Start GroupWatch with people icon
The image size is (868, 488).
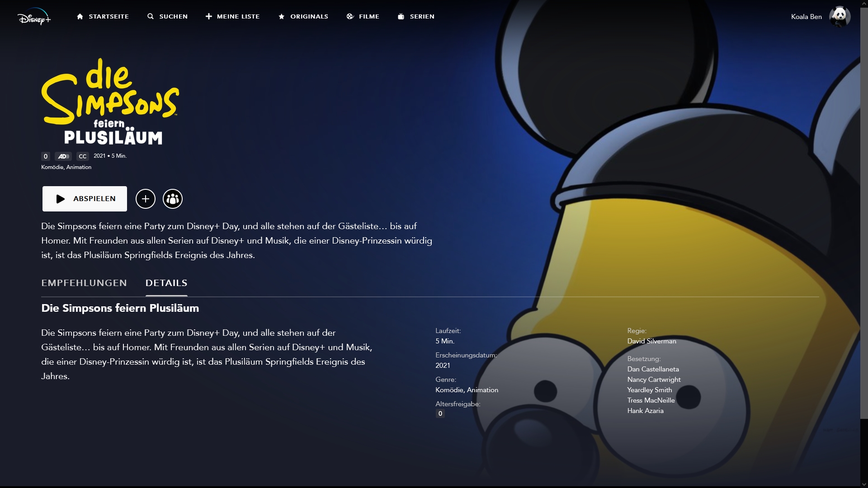pyautogui.click(x=173, y=199)
